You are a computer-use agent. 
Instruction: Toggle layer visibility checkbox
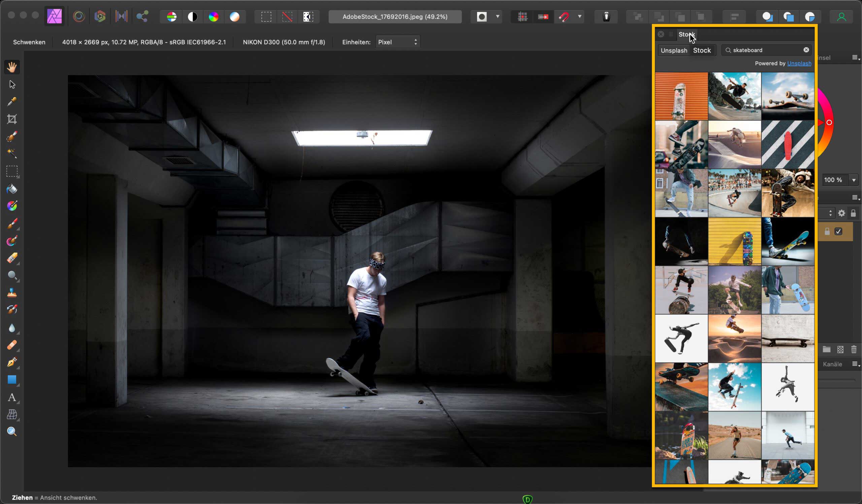[838, 232]
